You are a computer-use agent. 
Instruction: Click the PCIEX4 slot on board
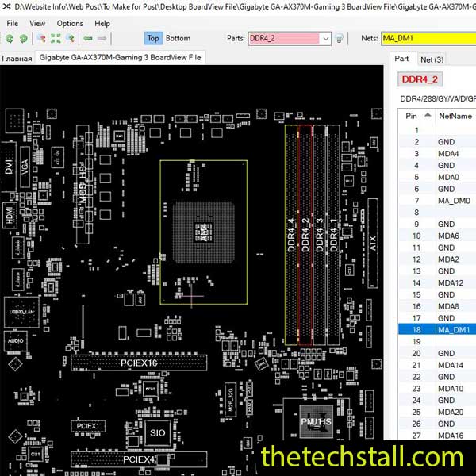(139, 459)
